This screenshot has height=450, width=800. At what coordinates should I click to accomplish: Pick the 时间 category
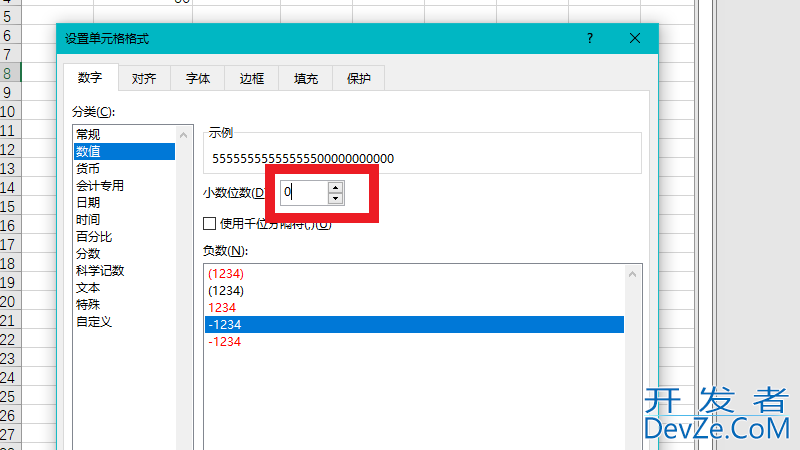124,219
